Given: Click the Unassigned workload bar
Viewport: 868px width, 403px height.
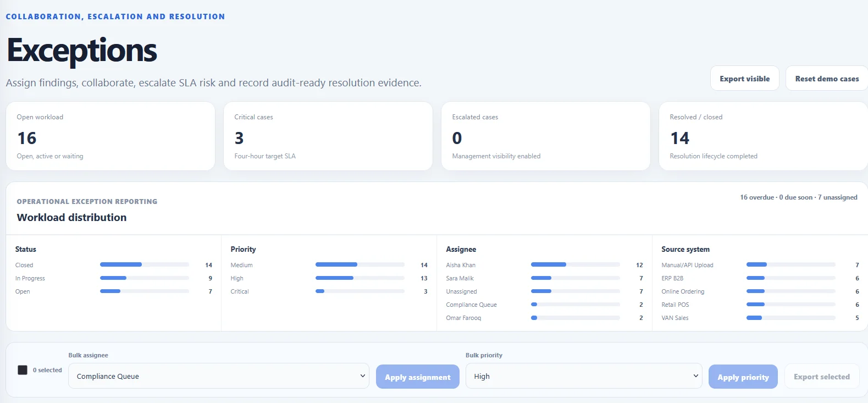Looking at the screenshot, I should tap(576, 291).
